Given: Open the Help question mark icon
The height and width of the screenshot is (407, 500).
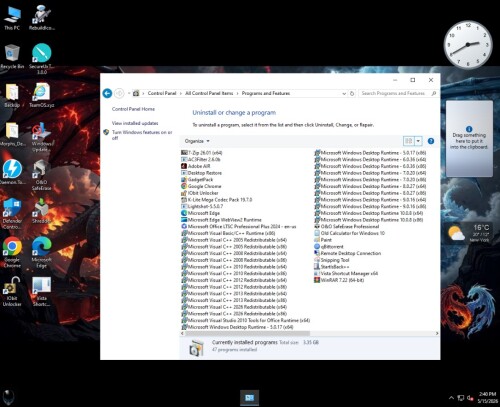Looking at the screenshot, I should (x=431, y=141).
